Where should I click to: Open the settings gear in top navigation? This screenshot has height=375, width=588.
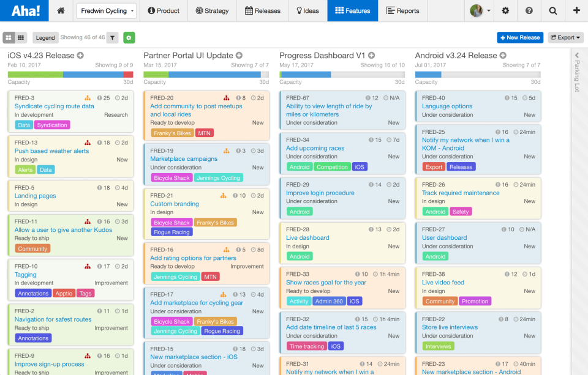tap(505, 10)
